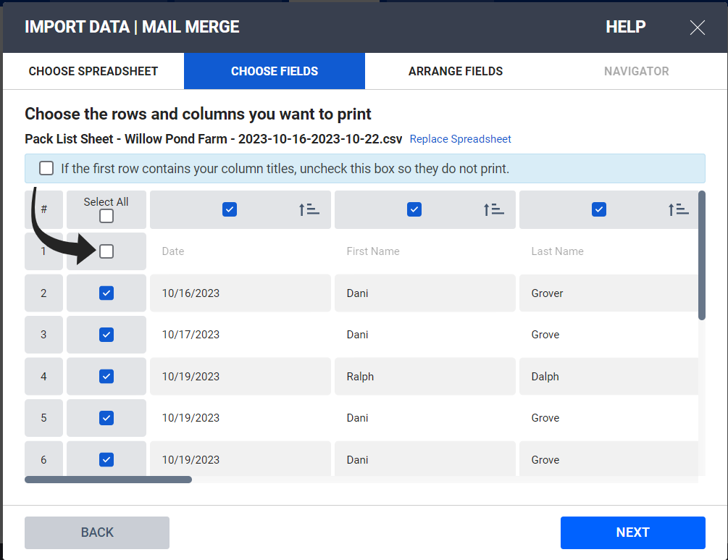
Task: Open the Arrange Fields tab
Action: point(456,71)
